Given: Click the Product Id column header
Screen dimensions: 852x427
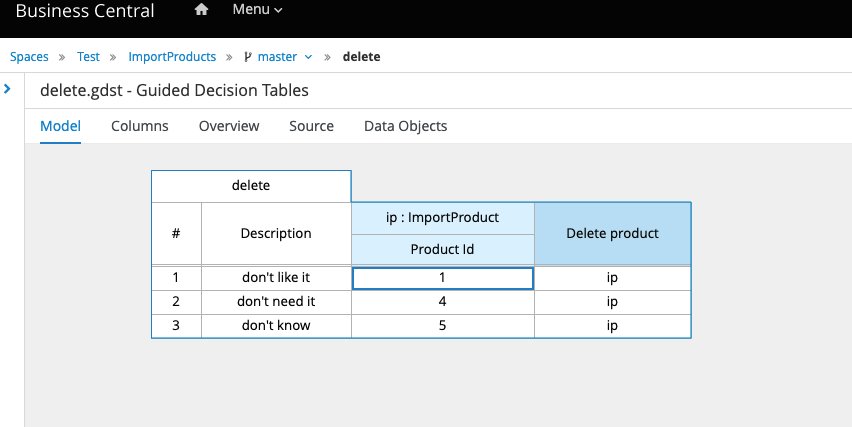Looking at the screenshot, I should [442, 249].
